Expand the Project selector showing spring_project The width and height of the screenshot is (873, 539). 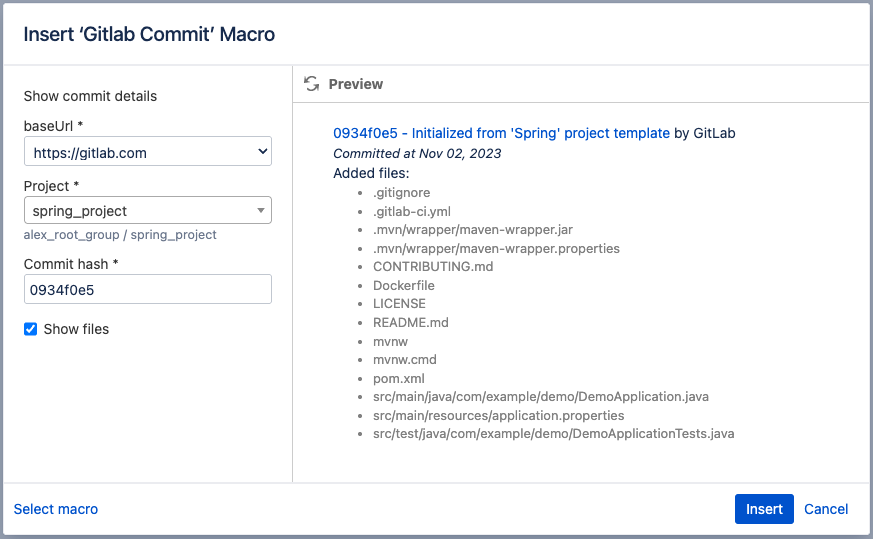tap(140, 211)
